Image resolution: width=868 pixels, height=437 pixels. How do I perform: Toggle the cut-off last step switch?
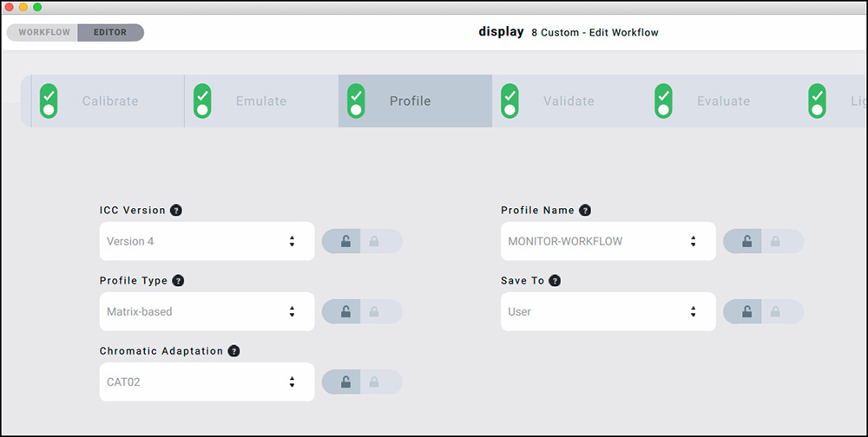[817, 101]
